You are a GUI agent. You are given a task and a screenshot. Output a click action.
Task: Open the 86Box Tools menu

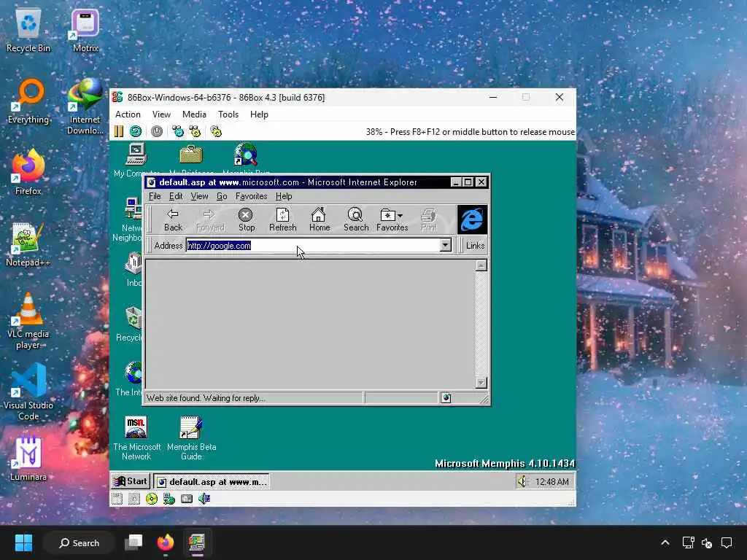(228, 114)
